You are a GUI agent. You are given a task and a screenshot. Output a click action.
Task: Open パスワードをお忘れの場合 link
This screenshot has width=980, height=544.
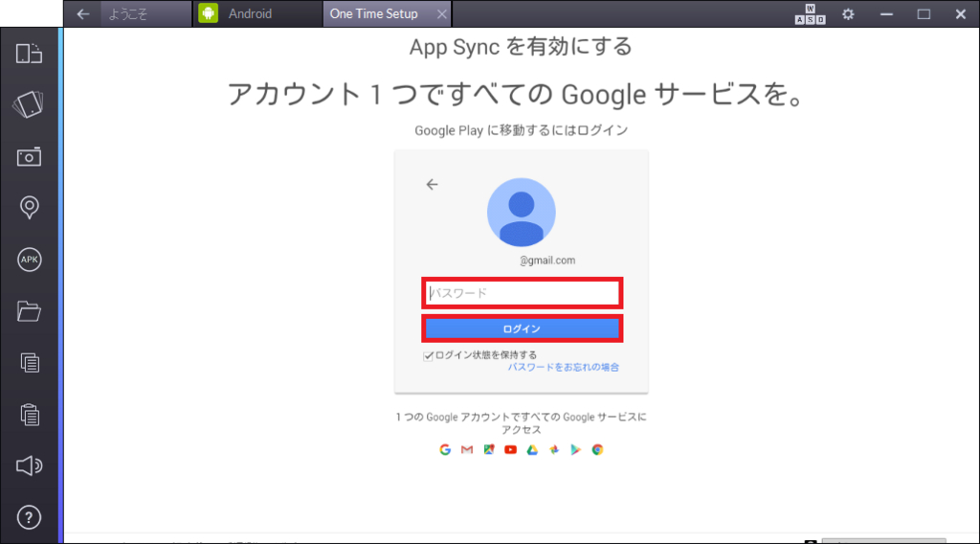pos(563,367)
